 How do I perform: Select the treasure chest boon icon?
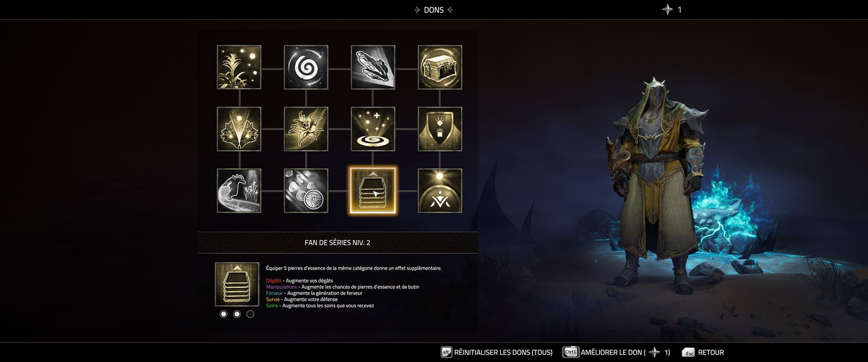(x=440, y=67)
